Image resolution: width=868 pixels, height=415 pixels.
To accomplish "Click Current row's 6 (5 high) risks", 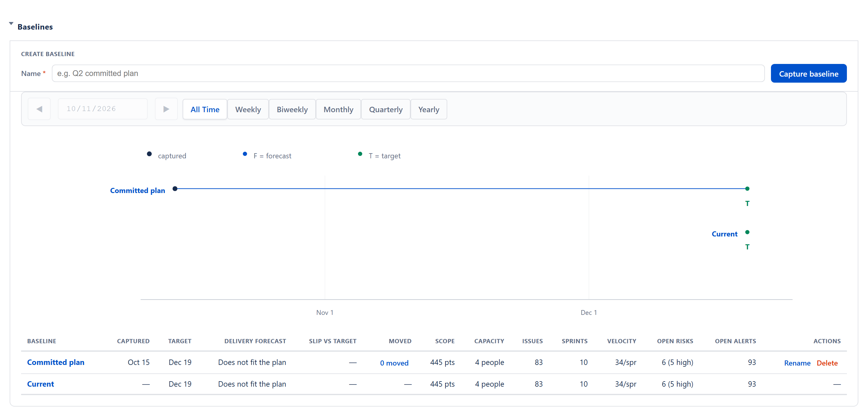I will (677, 384).
